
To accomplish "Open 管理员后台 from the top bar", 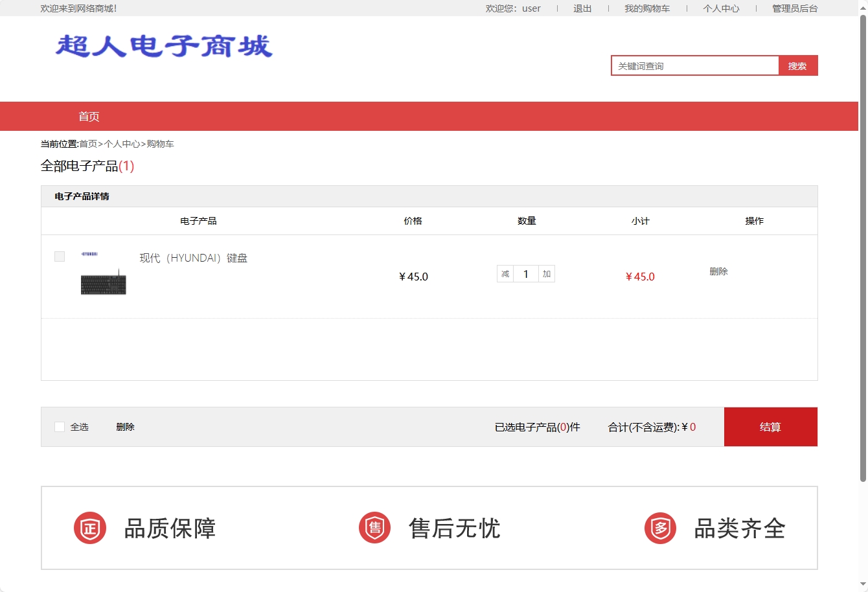I will pyautogui.click(x=793, y=8).
